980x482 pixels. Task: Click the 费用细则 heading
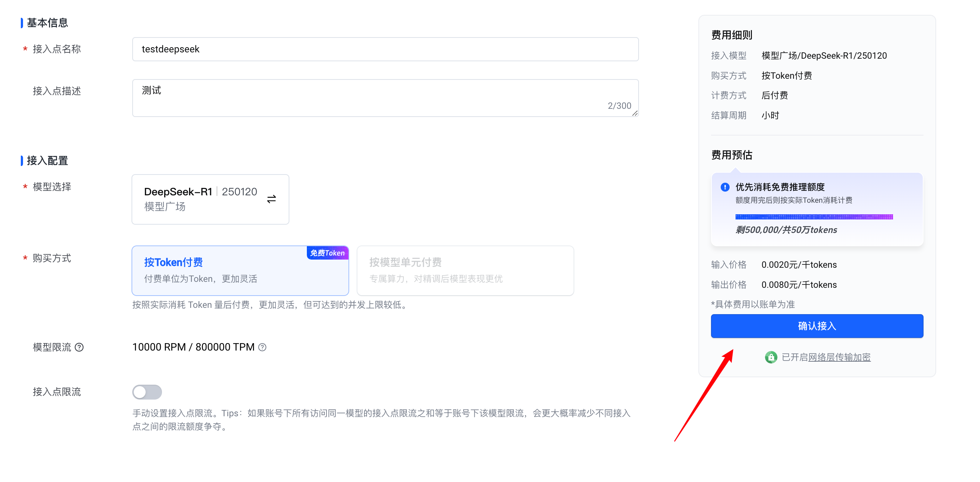click(x=731, y=35)
